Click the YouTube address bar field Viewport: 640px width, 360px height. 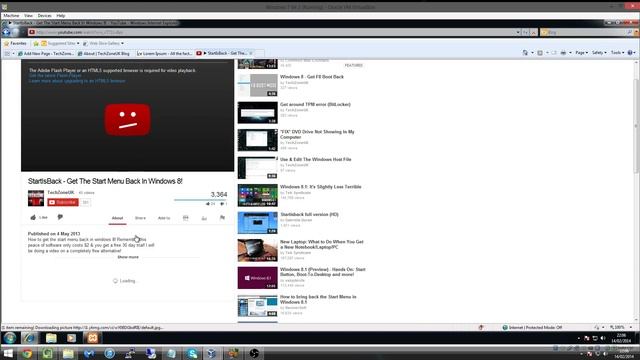point(271,32)
